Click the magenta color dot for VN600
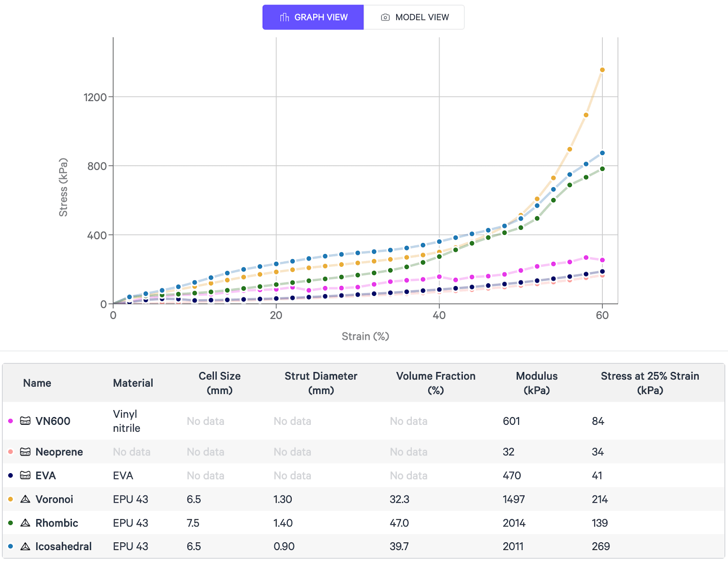The height and width of the screenshot is (561, 728). [x=10, y=421]
